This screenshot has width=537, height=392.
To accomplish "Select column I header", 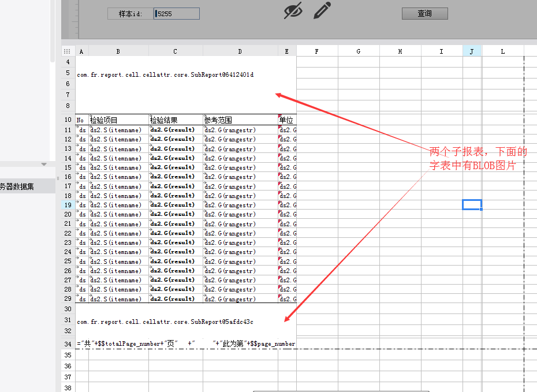I will tap(442, 51).
